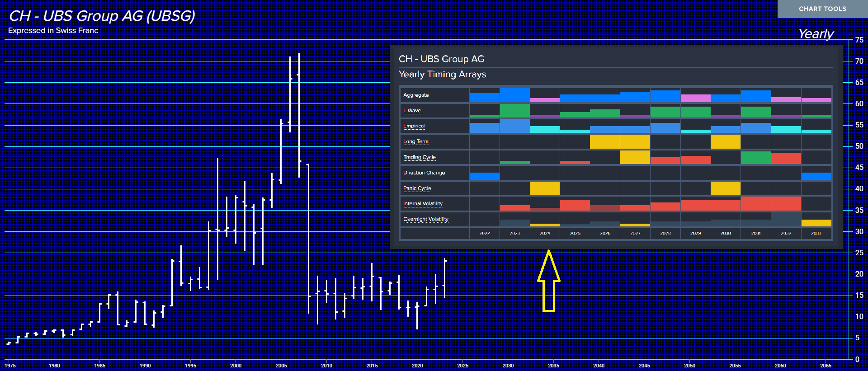
Task: Click the 2022 column label in the timing array
Action: tap(485, 233)
